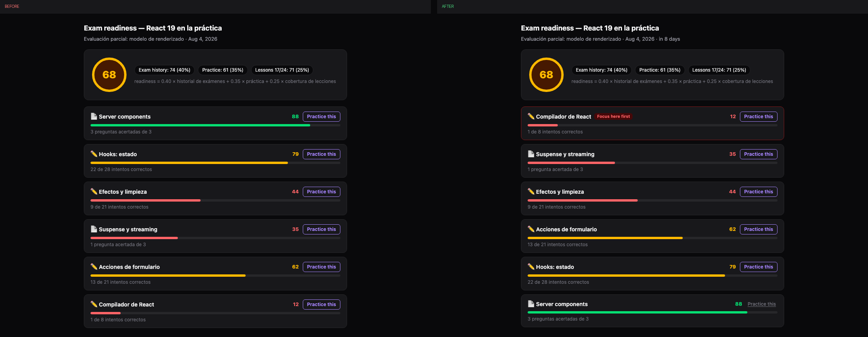
Task: Click the readiness formula text in AFTER panel
Action: tap(672, 81)
